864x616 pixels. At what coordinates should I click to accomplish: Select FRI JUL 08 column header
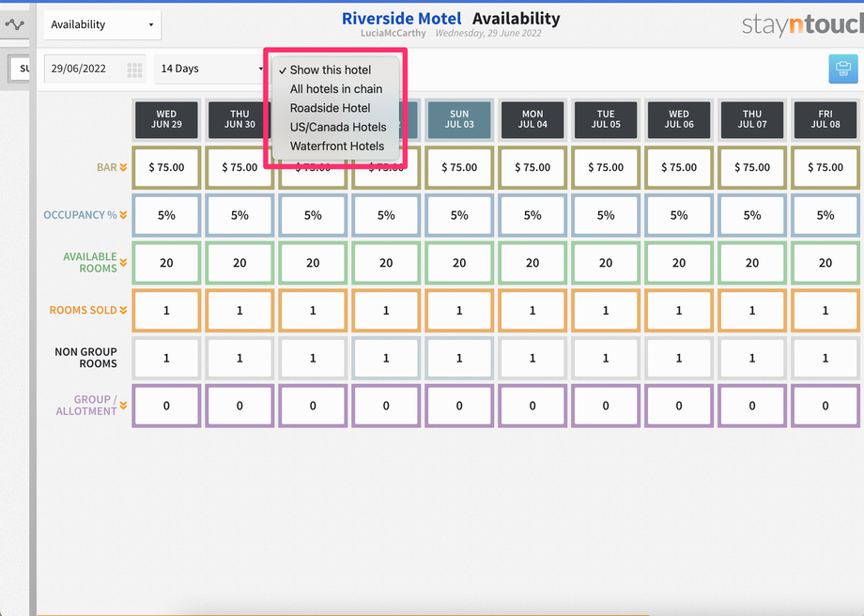(825, 119)
